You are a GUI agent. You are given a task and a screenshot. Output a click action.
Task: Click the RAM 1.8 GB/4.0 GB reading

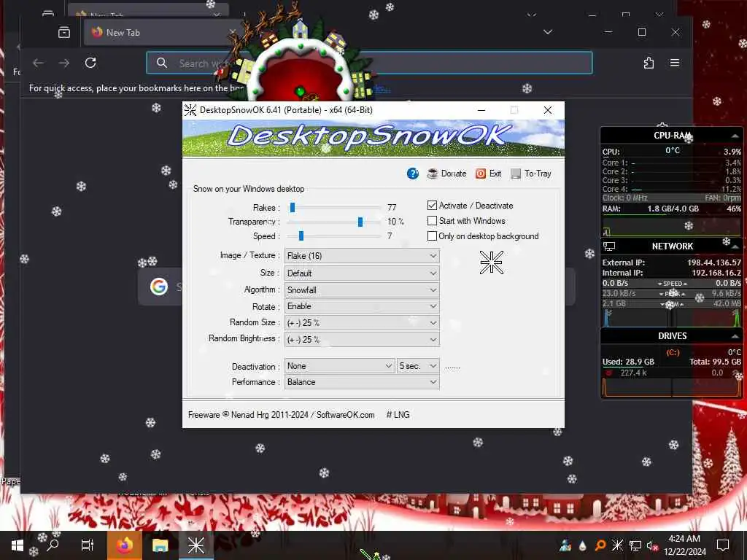673,209
